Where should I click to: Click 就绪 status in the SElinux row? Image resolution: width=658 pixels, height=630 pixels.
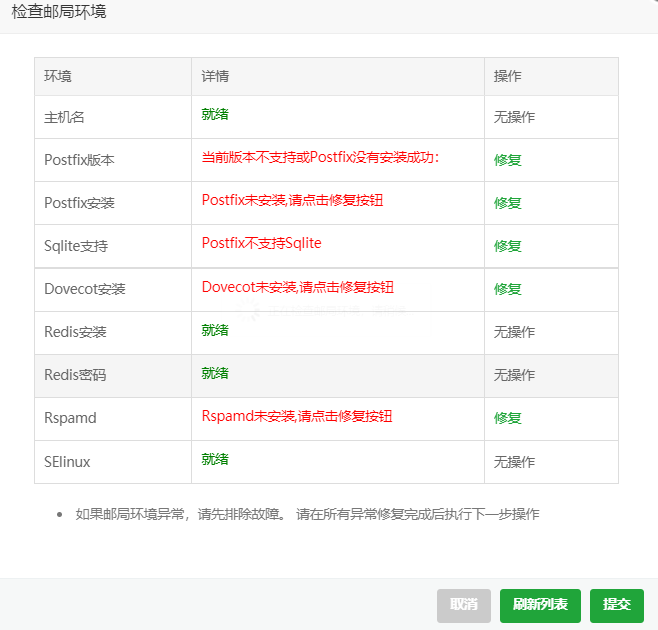pos(215,459)
